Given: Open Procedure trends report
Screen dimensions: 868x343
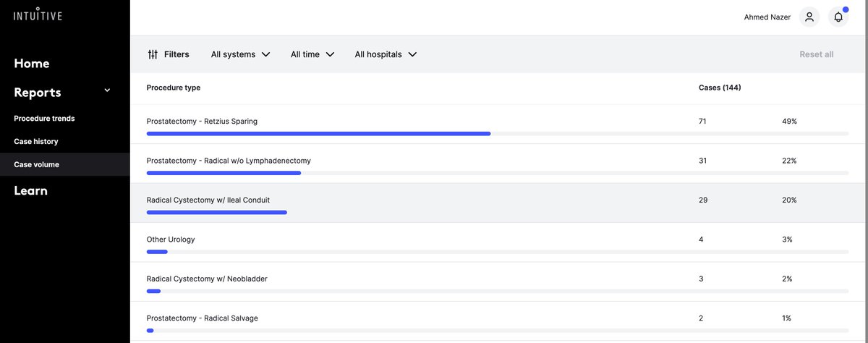Looking at the screenshot, I should 44,118.
